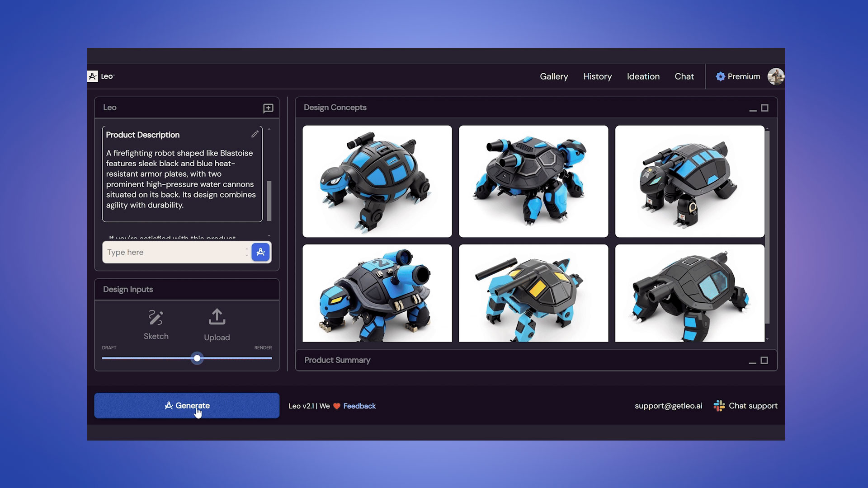Choose Upload design input
The width and height of the screenshot is (868, 488).
217,324
